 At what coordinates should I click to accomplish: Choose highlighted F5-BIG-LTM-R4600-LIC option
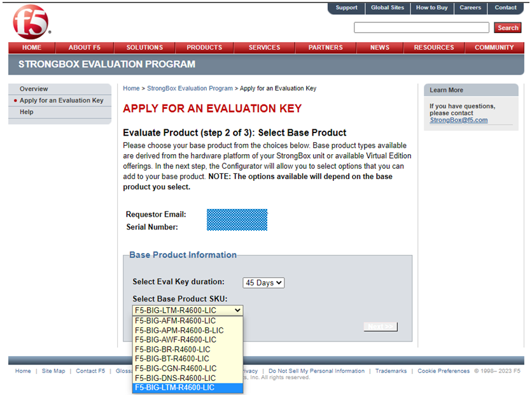pos(188,387)
